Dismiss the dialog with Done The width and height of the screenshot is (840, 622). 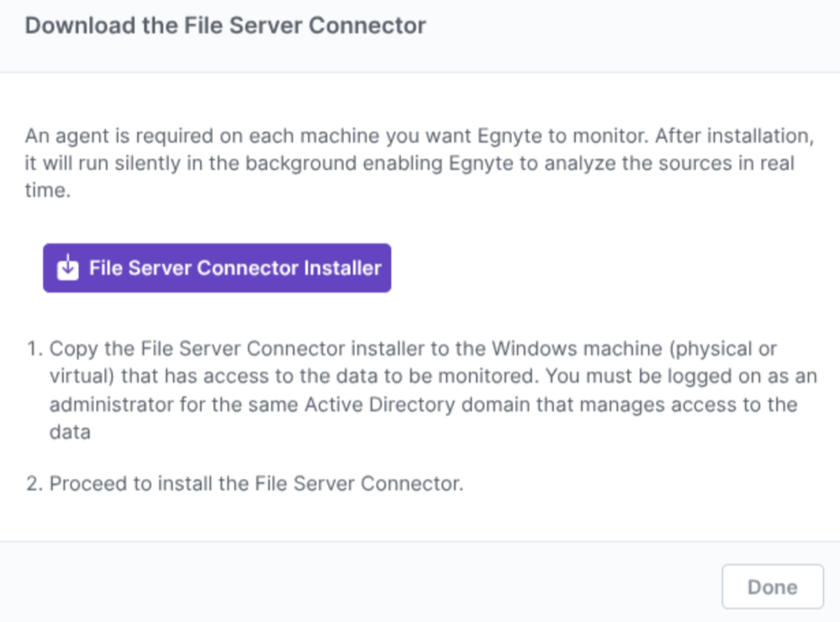pos(771,586)
